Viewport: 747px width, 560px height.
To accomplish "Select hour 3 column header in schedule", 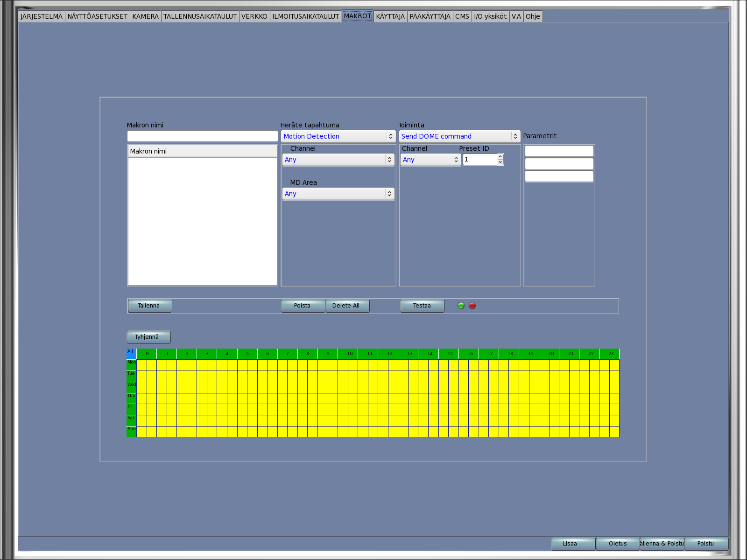I will click(207, 354).
